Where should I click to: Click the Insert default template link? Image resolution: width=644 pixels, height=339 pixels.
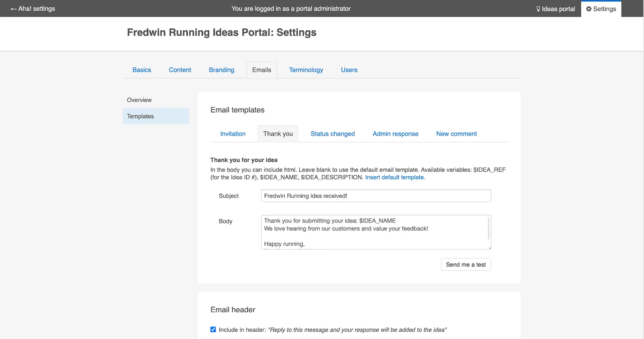click(394, 177)
